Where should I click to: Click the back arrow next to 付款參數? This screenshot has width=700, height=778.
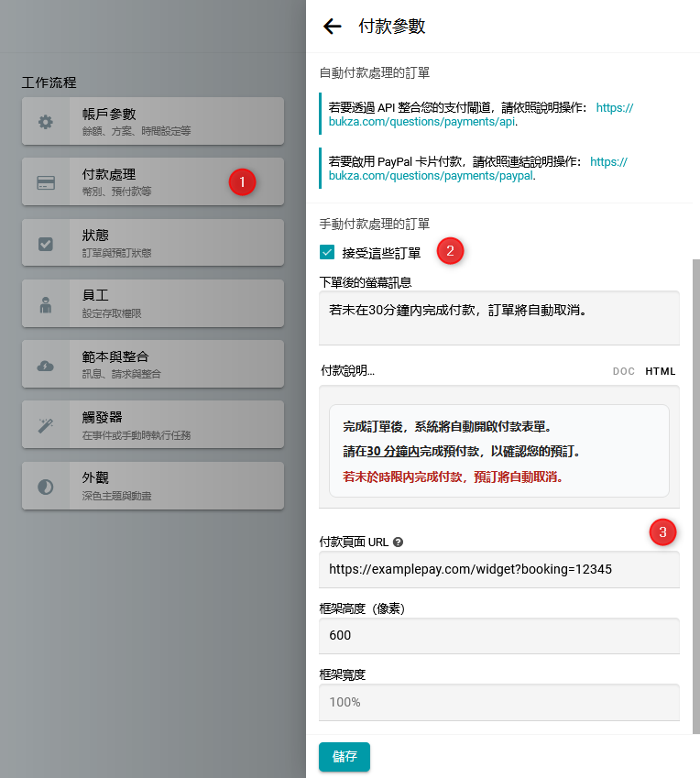coord(332,27)
